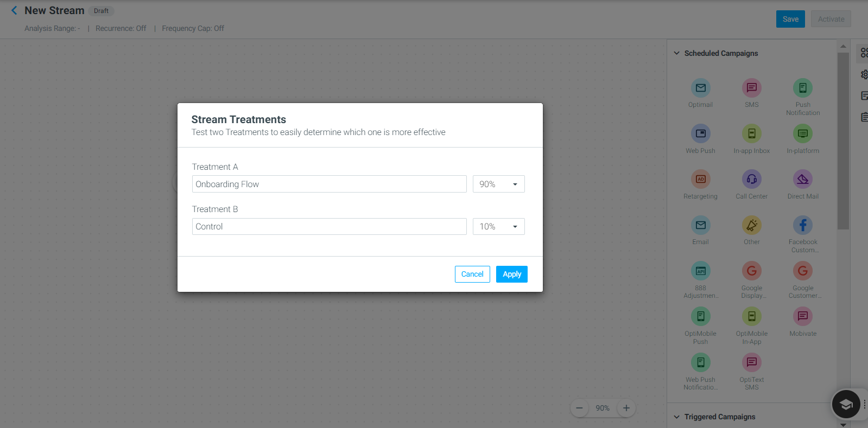Click Apply in Stream Treatments dialog
The width and height of the screenshot is (868, 428).
coord(512,274)
